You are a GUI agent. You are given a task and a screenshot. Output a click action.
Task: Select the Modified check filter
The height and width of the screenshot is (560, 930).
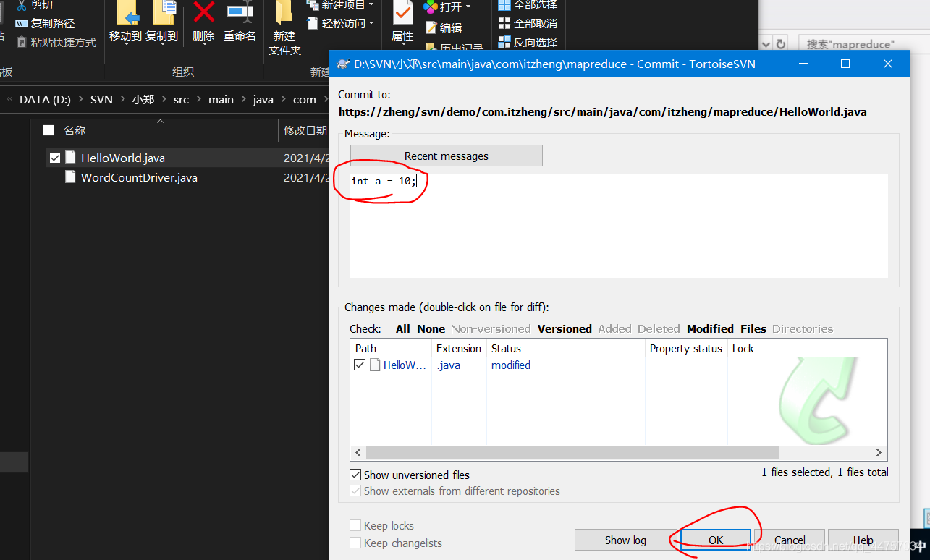tap(709, 328)
